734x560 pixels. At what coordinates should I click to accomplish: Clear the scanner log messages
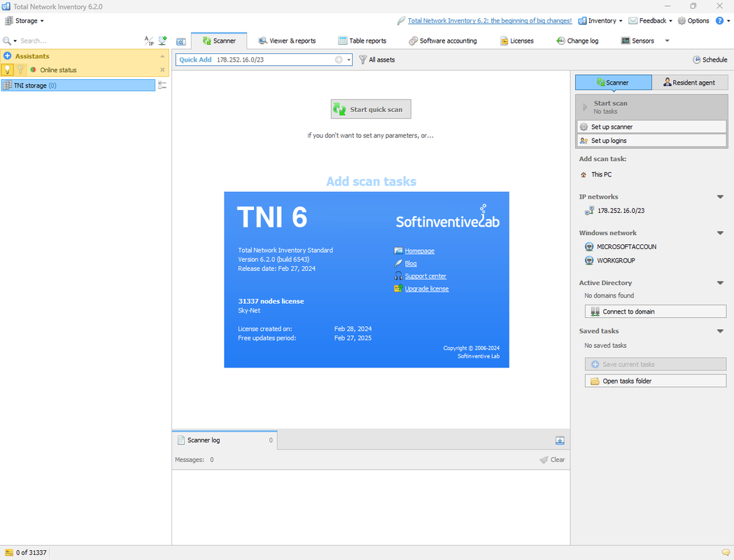552,460
